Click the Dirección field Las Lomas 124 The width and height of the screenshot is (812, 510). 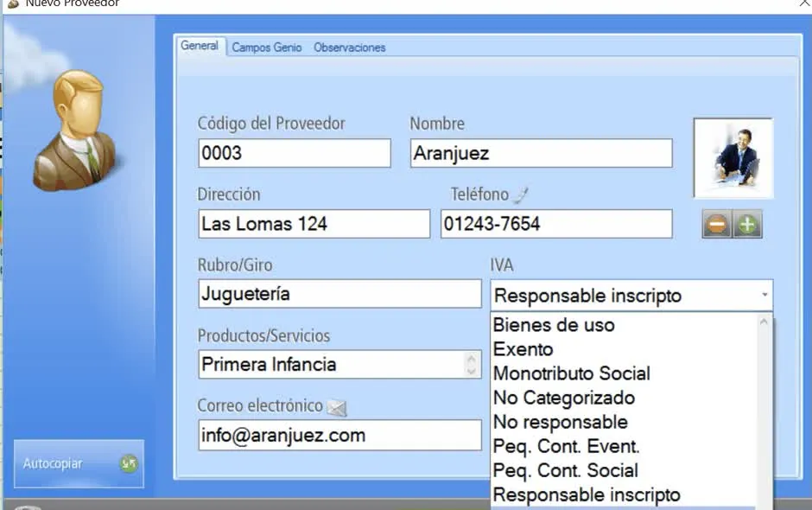coord(314,224)
